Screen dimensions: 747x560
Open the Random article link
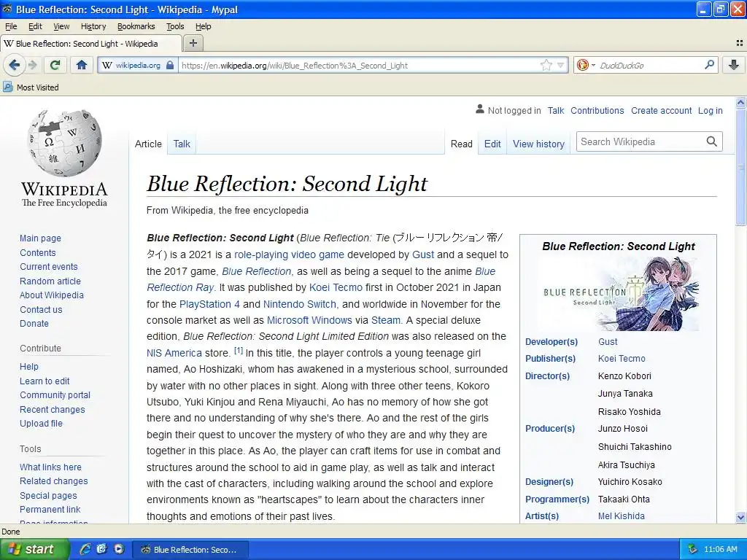point(50,281)
